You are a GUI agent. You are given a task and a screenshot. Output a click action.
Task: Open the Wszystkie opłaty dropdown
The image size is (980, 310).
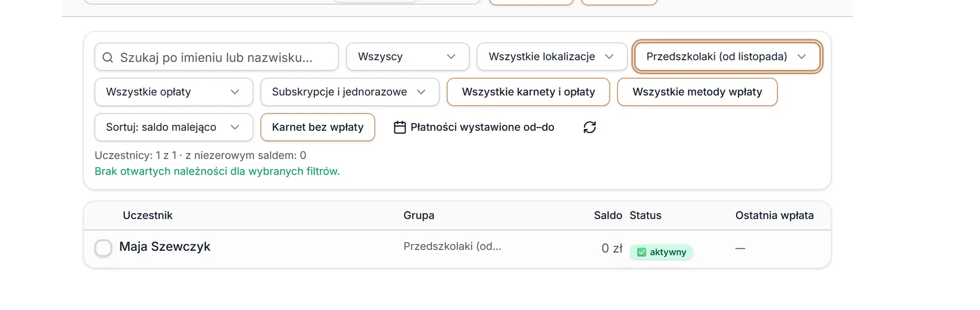tap(174, 92)
